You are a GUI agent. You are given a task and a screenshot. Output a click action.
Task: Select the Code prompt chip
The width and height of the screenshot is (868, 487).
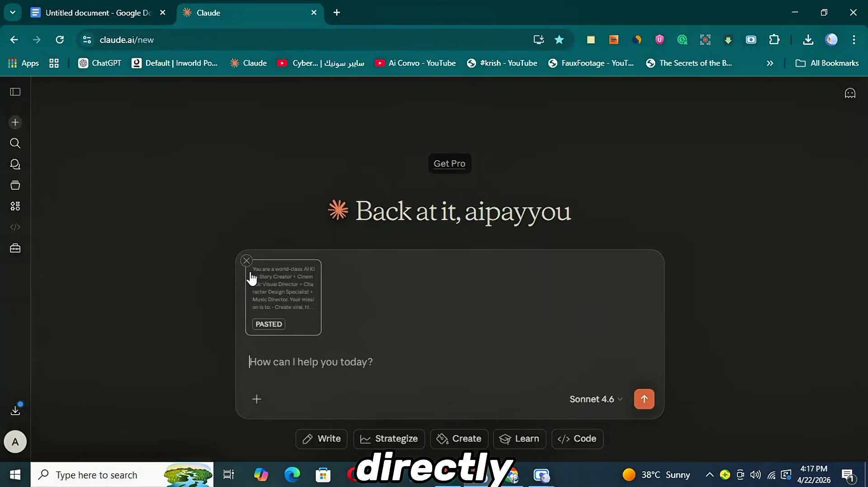577,439
